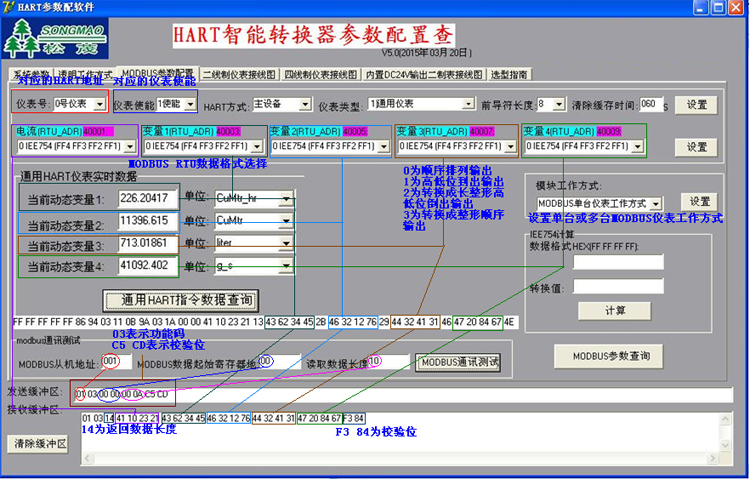Click the HART response hex data line
The height and width of the screenshot is (479, 750).
click(265, 322)
